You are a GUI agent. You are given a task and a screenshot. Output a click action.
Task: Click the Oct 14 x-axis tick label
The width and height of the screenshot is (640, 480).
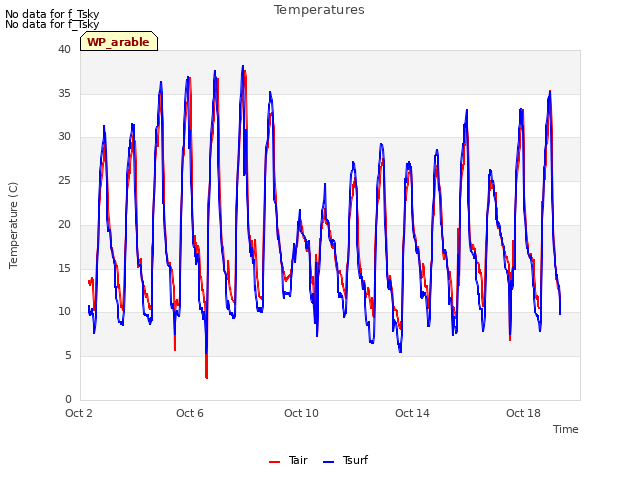tap(412, 413)
